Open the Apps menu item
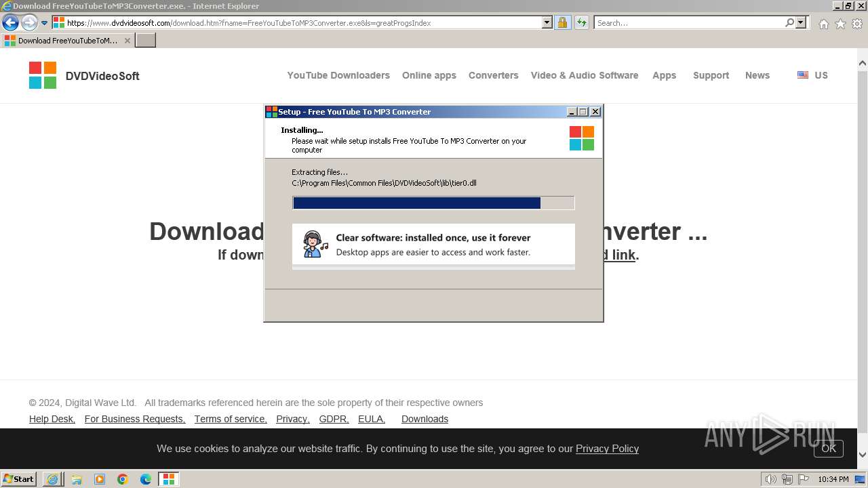Viewport: 868px width, 488px height. (x=665, y=75)
